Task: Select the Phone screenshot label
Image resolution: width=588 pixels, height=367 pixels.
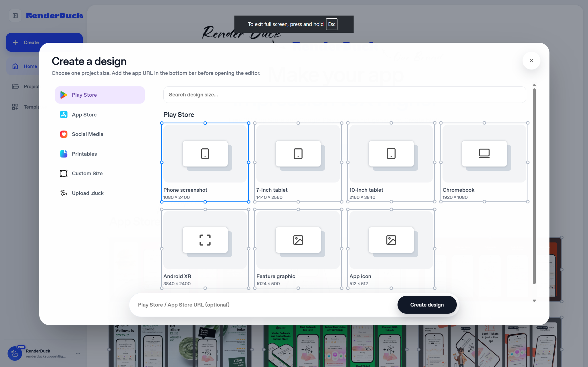Action: [185, 190]
